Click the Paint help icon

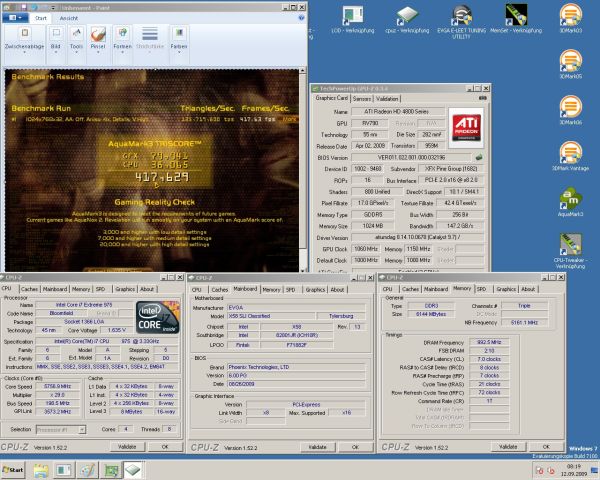[x=301, y=18]
